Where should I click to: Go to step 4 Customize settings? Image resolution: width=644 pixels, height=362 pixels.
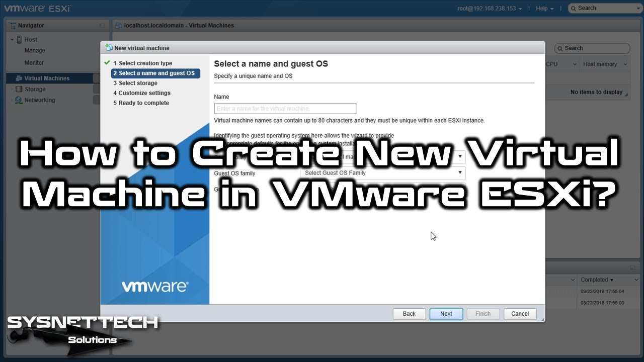tap(142, 93)
